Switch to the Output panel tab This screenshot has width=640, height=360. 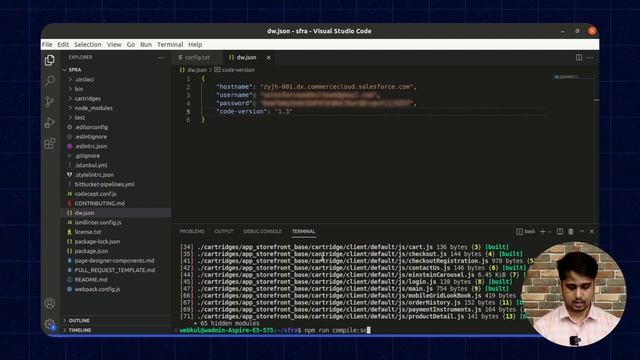pos(224,231)
